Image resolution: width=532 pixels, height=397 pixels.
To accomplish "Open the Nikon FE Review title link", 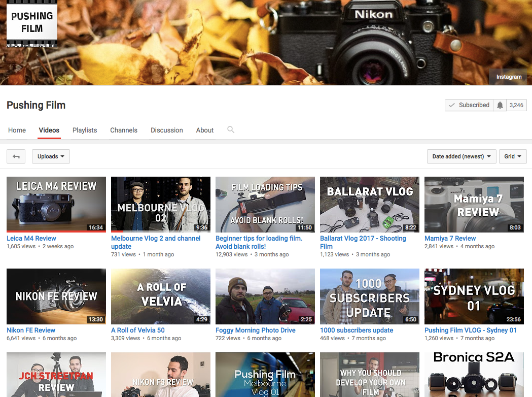I will click(31, 330).
